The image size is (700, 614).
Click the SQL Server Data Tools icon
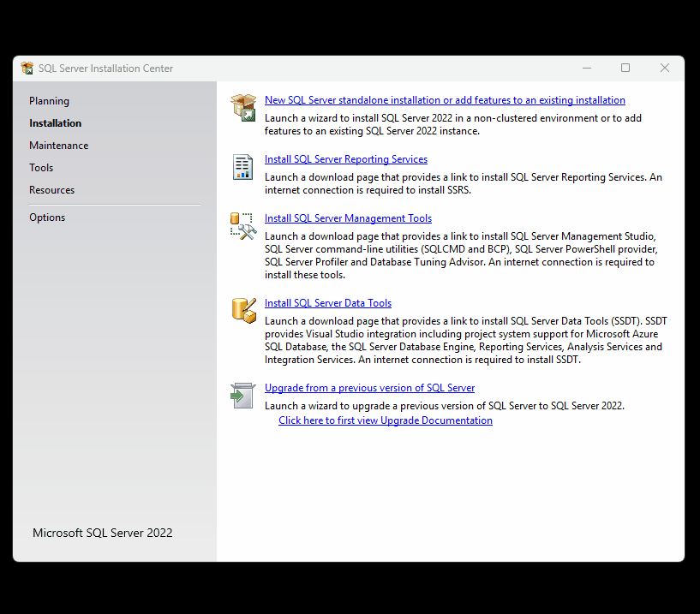pos(243,310)
